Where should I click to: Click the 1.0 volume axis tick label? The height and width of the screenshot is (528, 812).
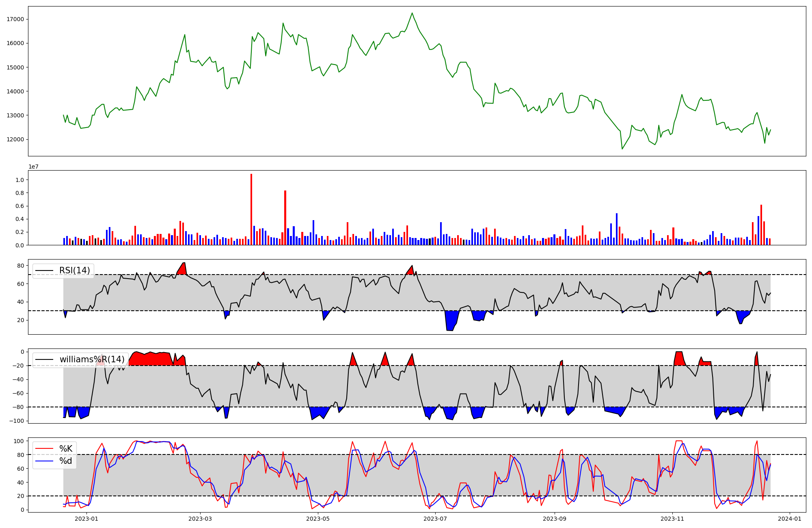[19, 180]
